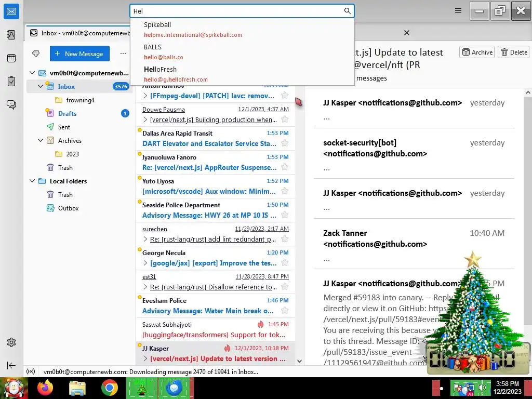
Task: Open the Thunderbird hamburger app menu
Action: (458, 11)
